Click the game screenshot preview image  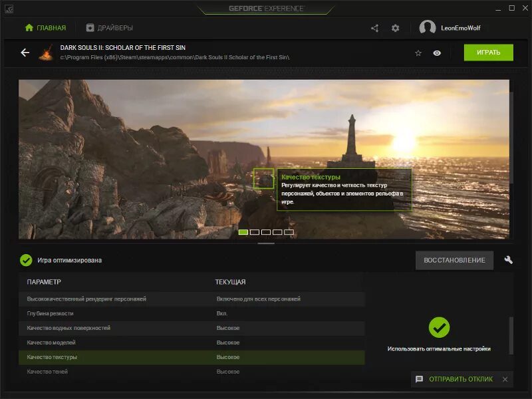[264, 159]
